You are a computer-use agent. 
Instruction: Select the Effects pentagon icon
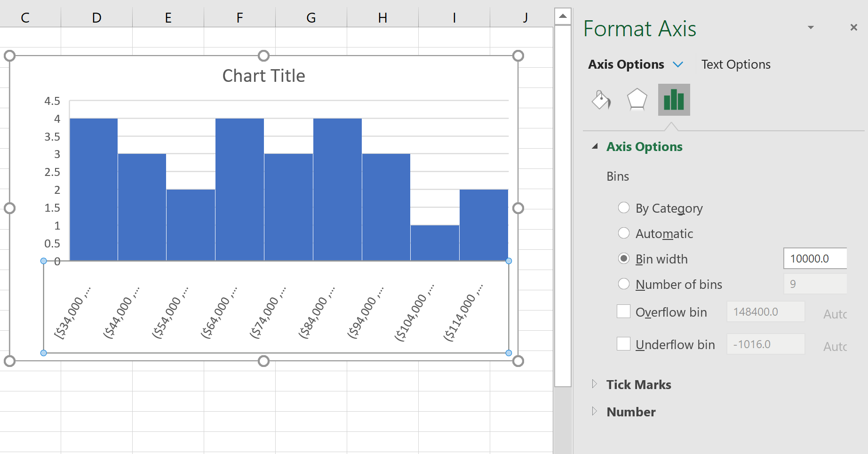pyautogui.click(x=637, y=99)
